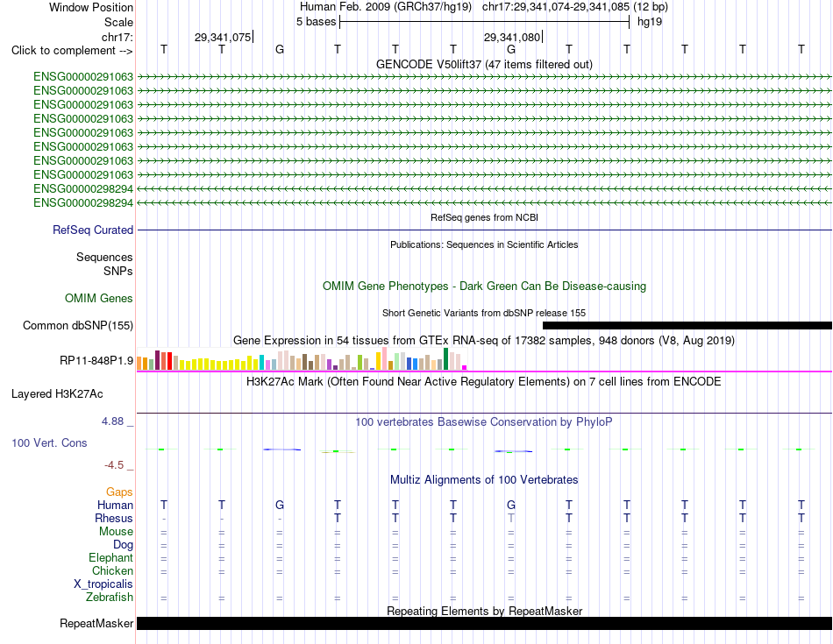Open "100 vertebrates Basewise Conservation by PhyloP" title
Screen dimensions: 833x644
tap(484, 422)
